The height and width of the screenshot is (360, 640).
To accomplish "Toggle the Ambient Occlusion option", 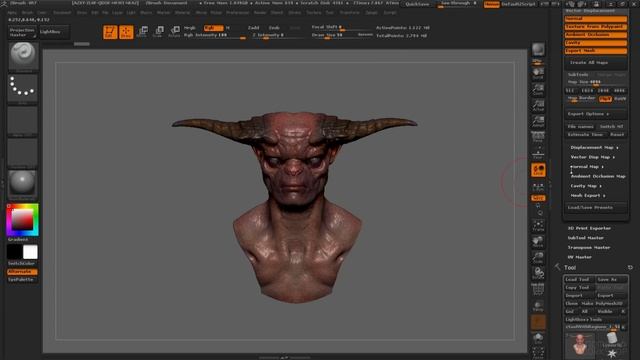I will (x=596, y=35).
